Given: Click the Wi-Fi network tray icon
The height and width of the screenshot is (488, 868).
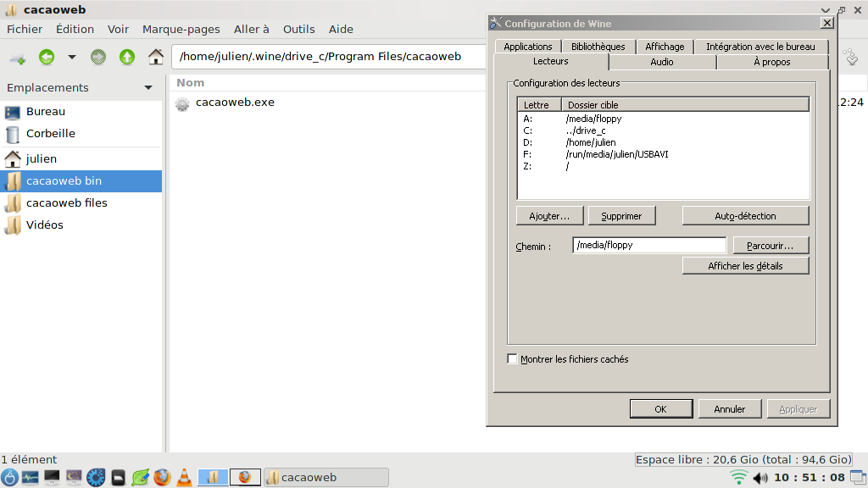Looking at the screenshot, I should point(738,477).
